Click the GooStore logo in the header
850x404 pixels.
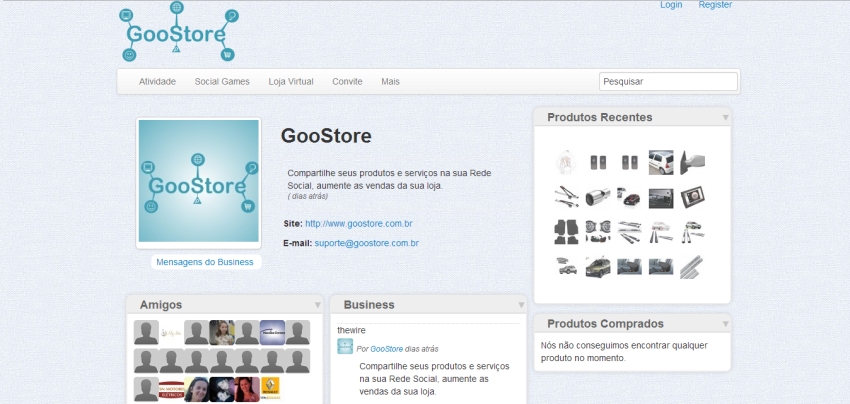pos(179,31)
